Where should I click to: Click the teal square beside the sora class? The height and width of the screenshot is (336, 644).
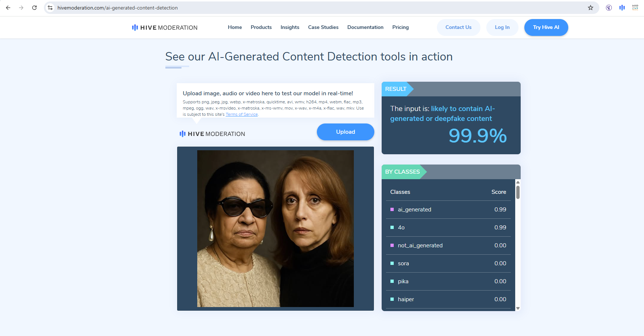point(392,263)
